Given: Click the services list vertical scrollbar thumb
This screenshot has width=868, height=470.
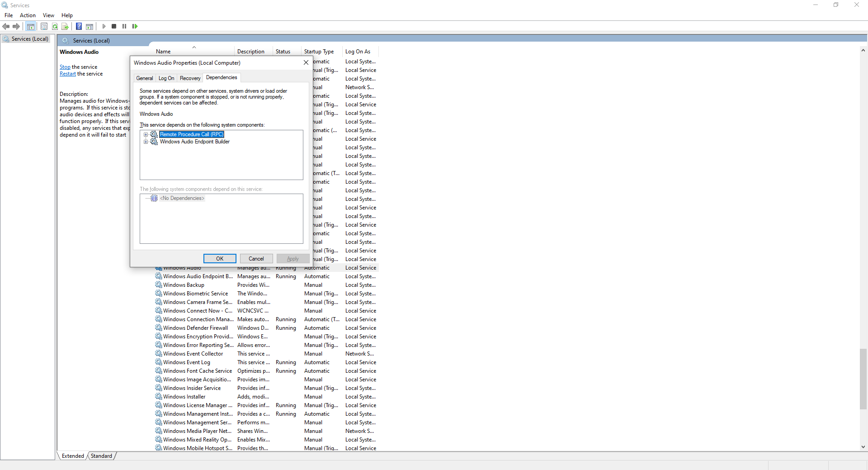Looking at the screenshot, I should pos(863,379).
